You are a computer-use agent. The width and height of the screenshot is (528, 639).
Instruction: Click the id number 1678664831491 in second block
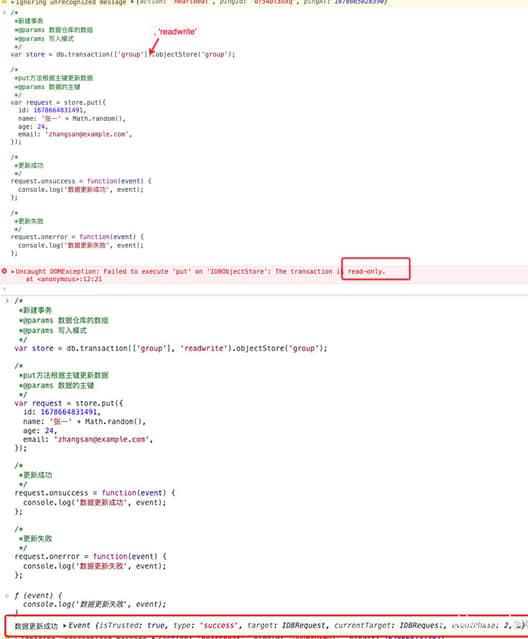click(69, 412)
